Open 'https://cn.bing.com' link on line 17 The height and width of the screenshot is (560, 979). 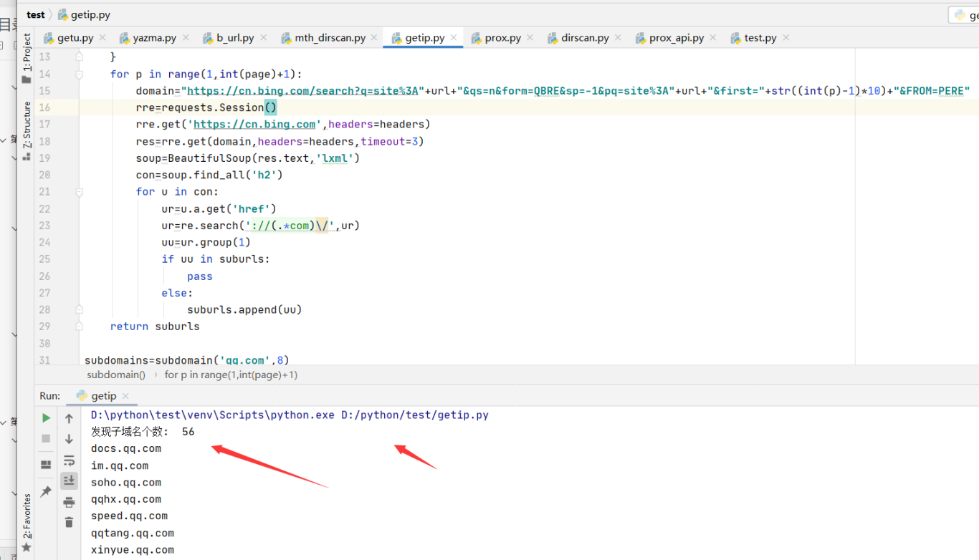click(x=254, y=125)
